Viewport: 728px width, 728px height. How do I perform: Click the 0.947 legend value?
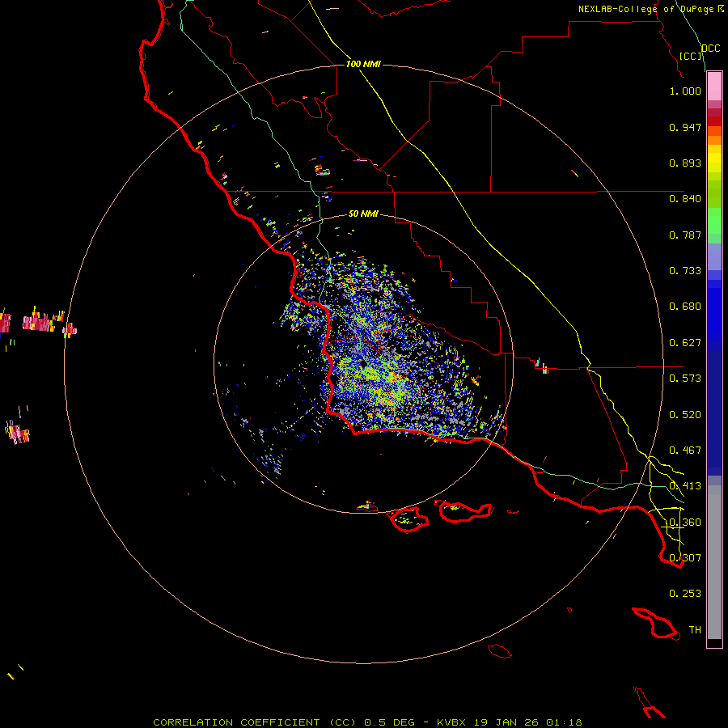click(685, 127)
